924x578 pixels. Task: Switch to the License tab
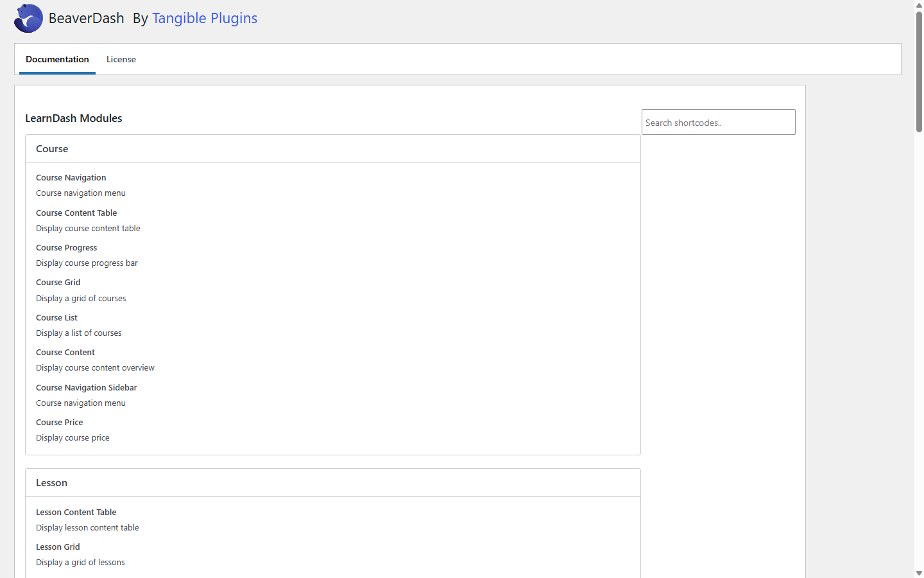[x=121, y=59]
